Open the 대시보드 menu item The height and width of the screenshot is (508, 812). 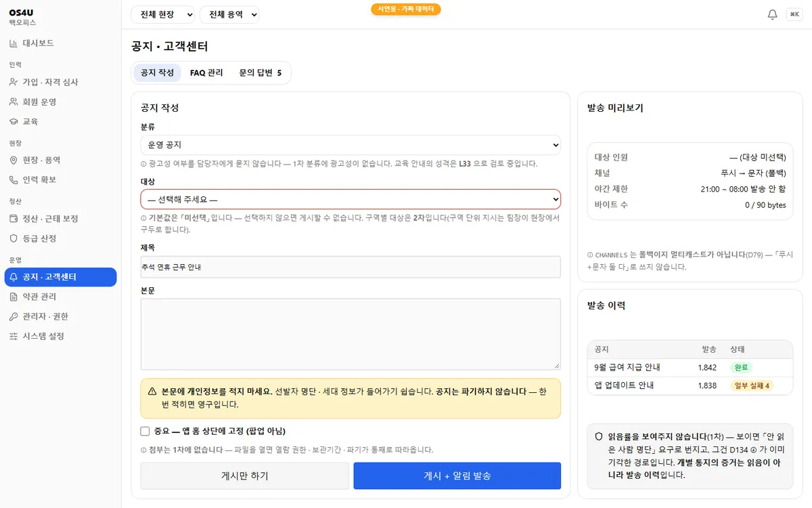click(61, 43)
